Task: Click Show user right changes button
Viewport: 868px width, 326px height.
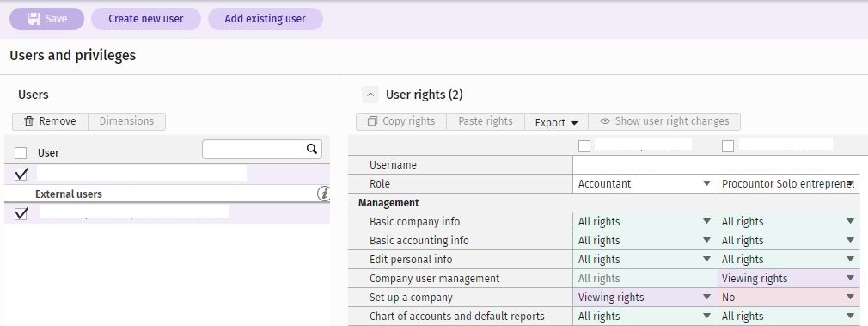Action: [664, 121]
